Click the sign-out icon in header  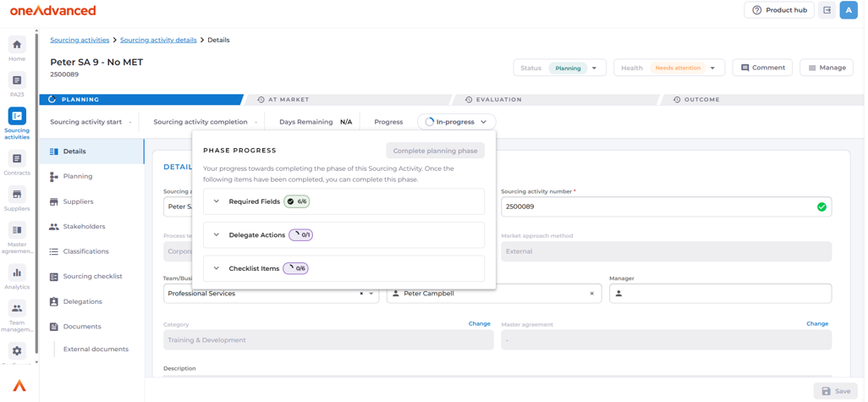[827, 10]
